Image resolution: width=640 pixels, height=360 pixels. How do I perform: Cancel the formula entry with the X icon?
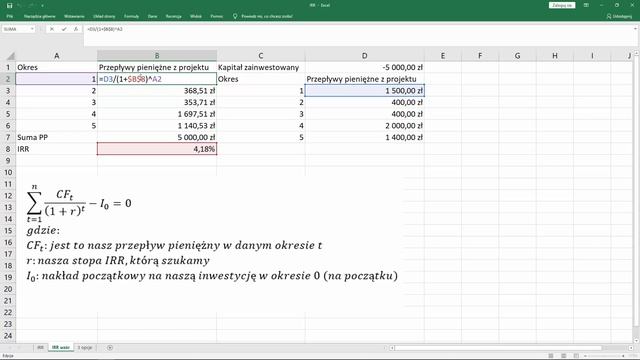(x=52, y=29)
